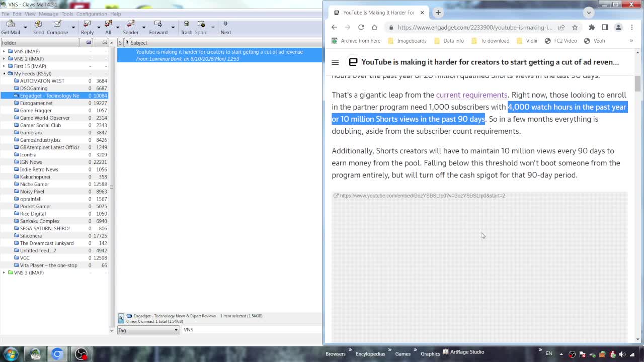Follow the current requirements link
The width and height of the screenshot is (644, 362).
[x=471, y=95]
